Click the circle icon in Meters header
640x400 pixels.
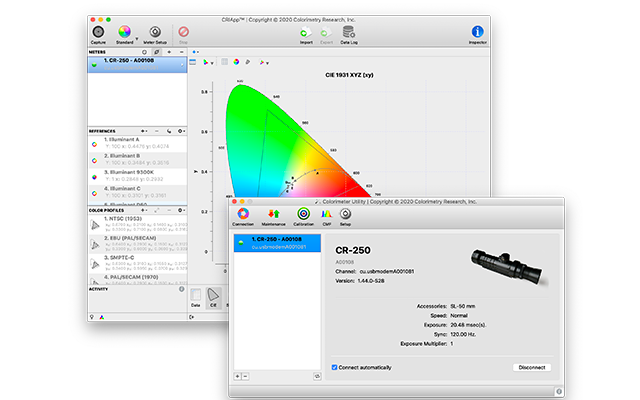click(x=144, y=52)
